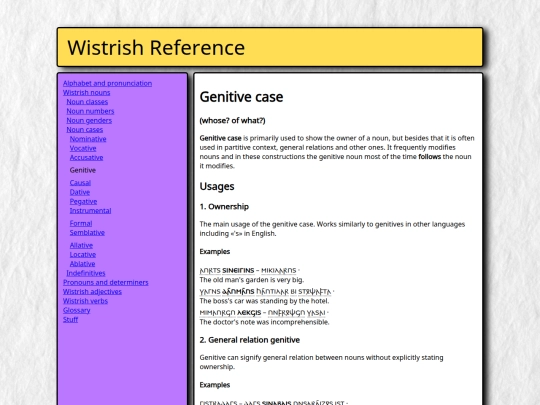
Task: Click the '(whose? of what?)' subtitle
Action: pyautogui.click(x=232, y=121)
